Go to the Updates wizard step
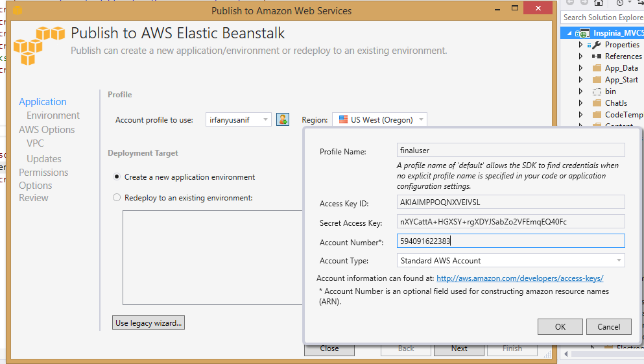 [x=44, y=158]
